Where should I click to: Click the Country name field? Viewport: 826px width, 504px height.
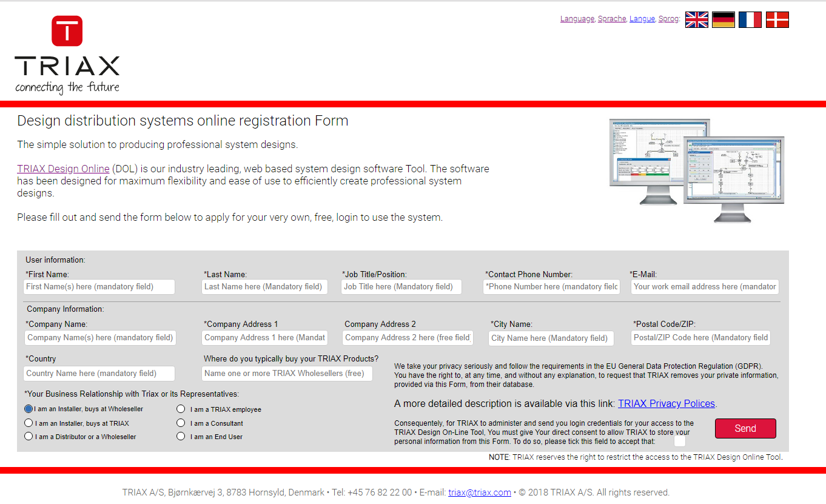pos(99,374)
